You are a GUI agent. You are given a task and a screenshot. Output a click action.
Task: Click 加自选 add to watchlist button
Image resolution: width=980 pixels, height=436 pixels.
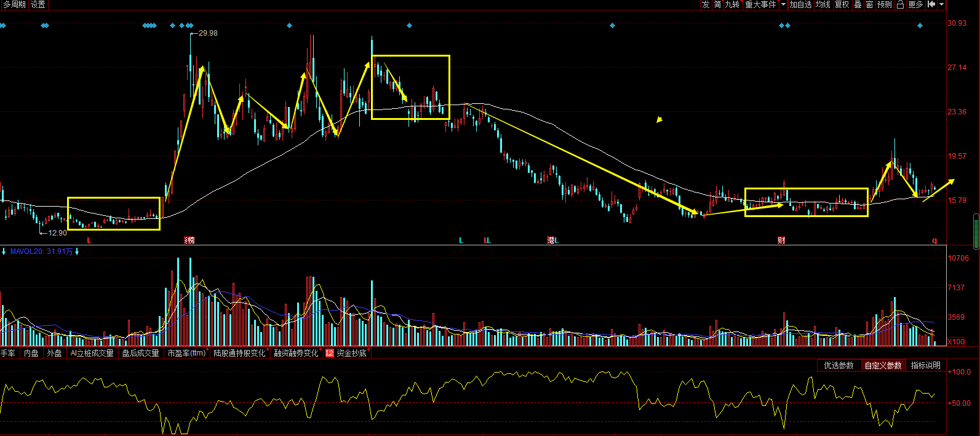click(x=801, y=4)
